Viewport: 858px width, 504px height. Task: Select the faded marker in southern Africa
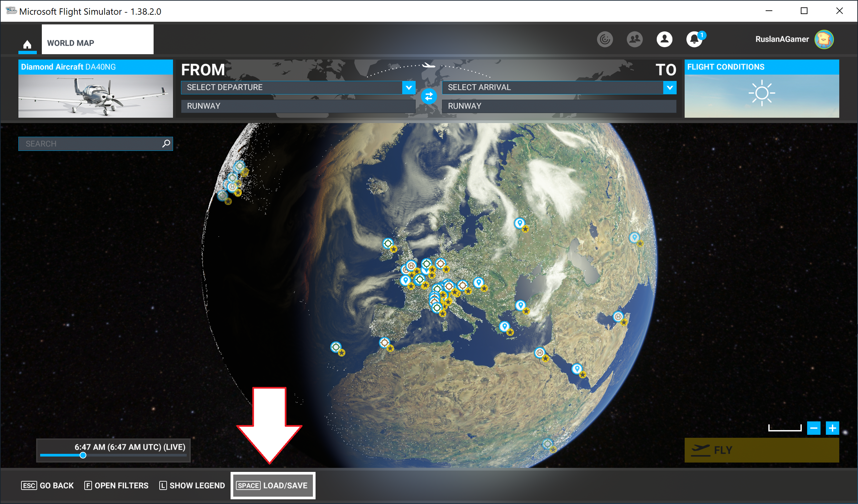tap(547, 444)
